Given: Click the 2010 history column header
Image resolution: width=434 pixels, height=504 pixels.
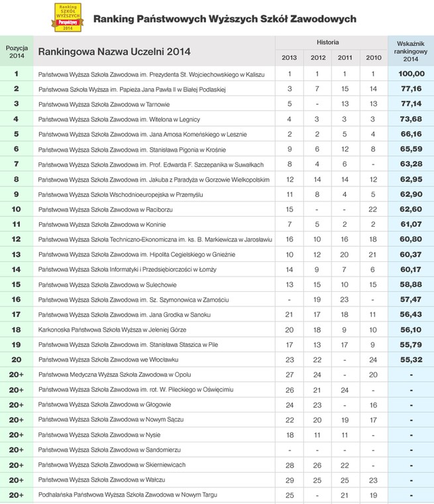Looking at the screenshot, I should pyautogui.click(x=374, y=58).
